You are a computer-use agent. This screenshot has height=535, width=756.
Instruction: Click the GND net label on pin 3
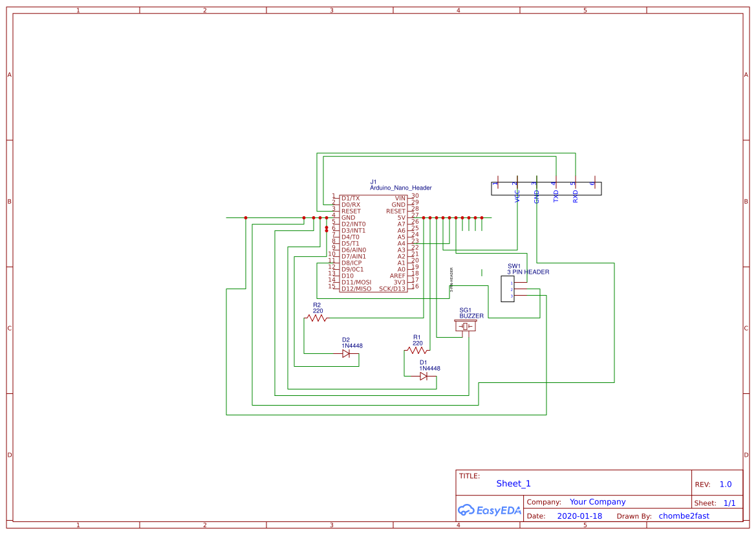(x=536, y=195)
